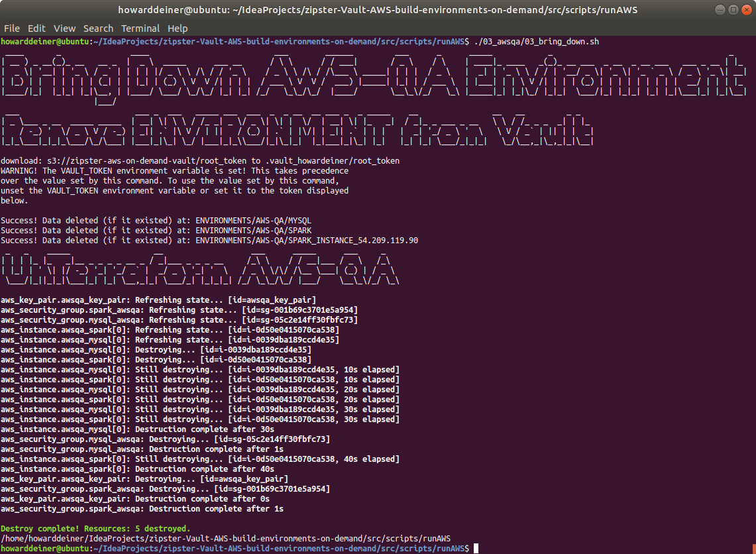
Task: Click the ENVIRONMENTS/AWS-QA/MYSQL success line
Action: click(x=156, y=221)
